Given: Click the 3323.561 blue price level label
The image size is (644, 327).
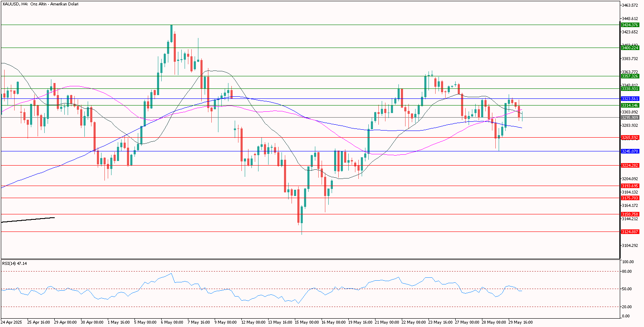Looking at the screenshot, I should pyautogui.click(x=630, y=98).
